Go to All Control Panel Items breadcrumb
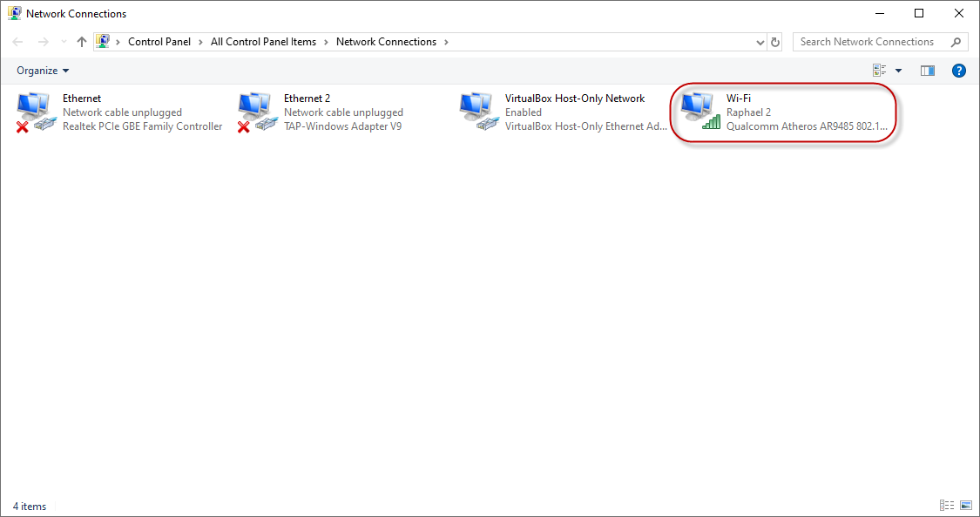The image size is (980, 517). tap(263, 42)
